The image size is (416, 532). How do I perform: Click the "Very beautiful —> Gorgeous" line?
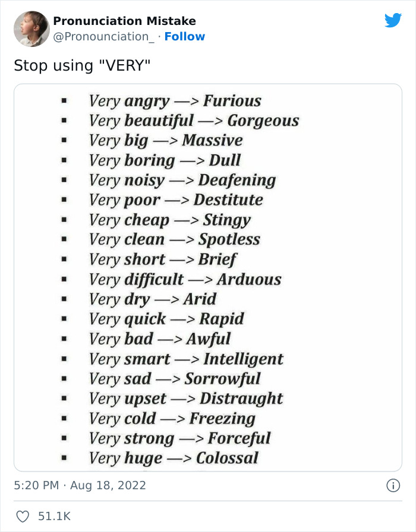point(194,121)
